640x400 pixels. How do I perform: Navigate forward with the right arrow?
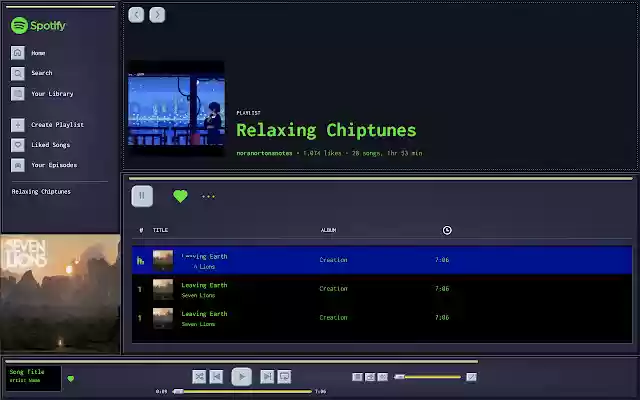tap(157, 15)
